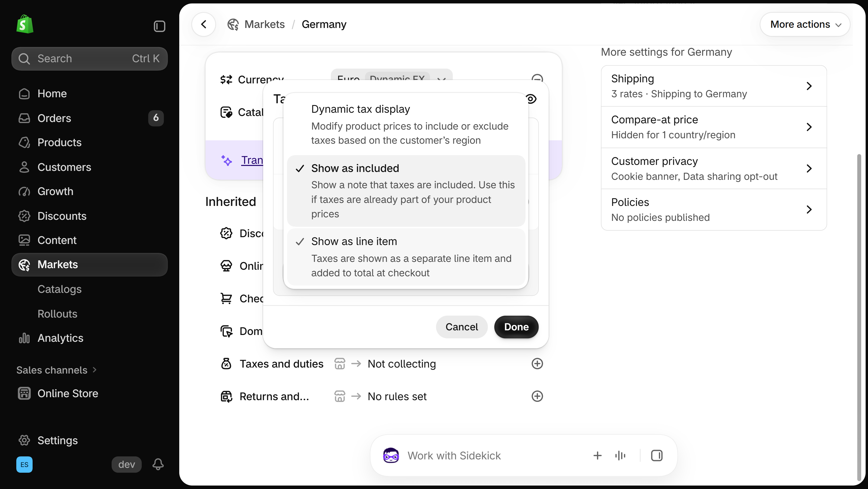Expand the Sales channels section

coord(56,370)
